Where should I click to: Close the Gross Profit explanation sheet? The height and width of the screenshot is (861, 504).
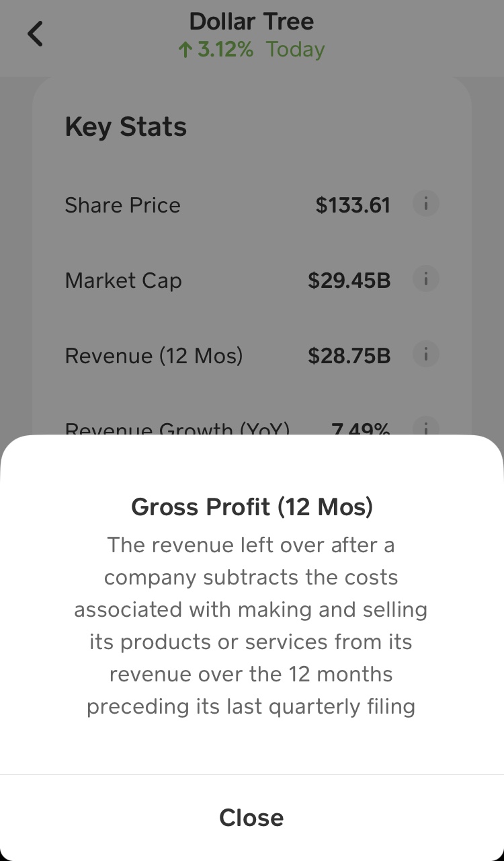click(x=251, y=817)
